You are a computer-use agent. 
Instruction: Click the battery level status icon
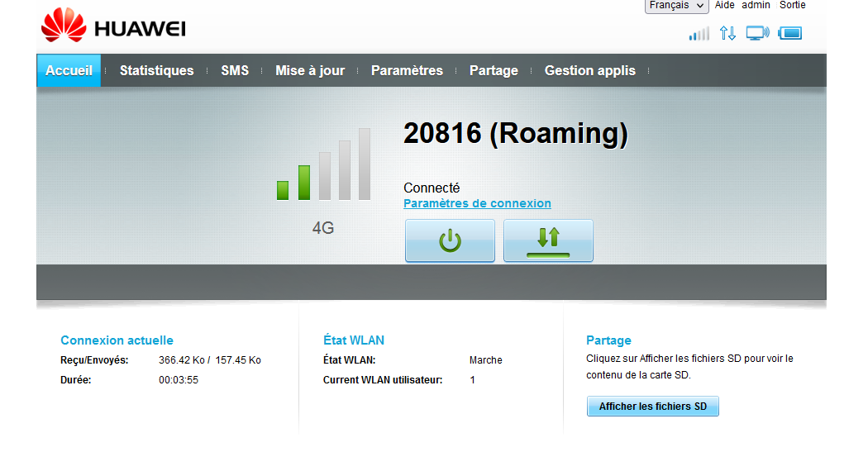tap(790, 33)
